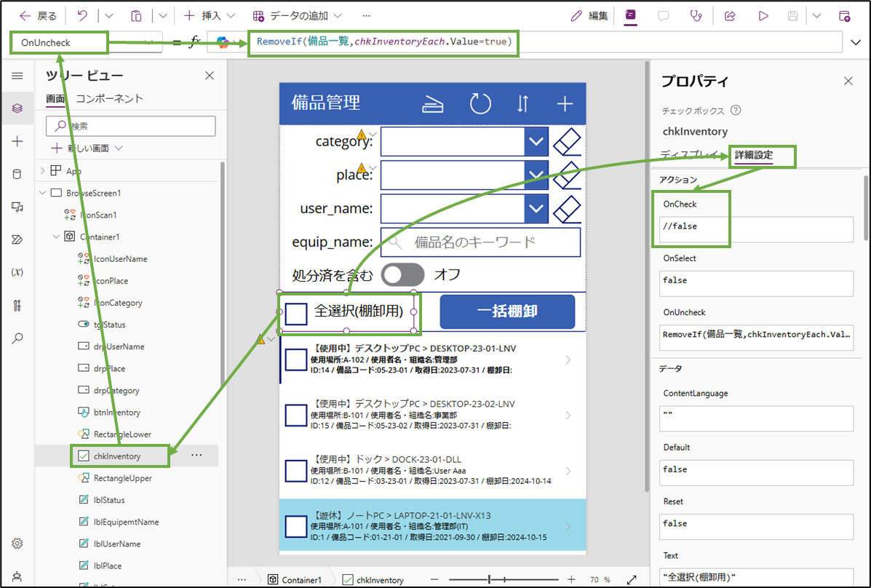Click the 一括棚卸 button
This screenshot has height=588, width=871.
pyautogui.click(x=507, y=311)
